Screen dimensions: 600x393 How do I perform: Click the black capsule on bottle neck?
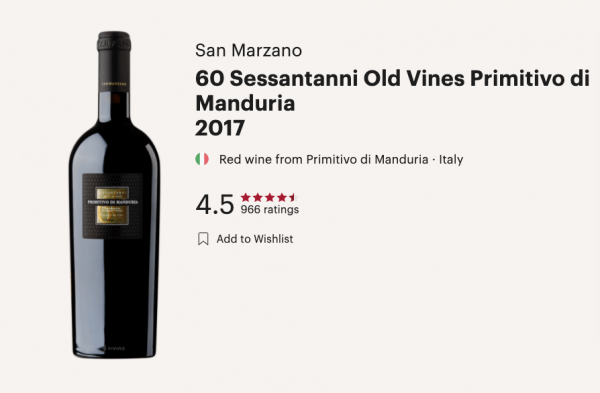pos(114,62)
